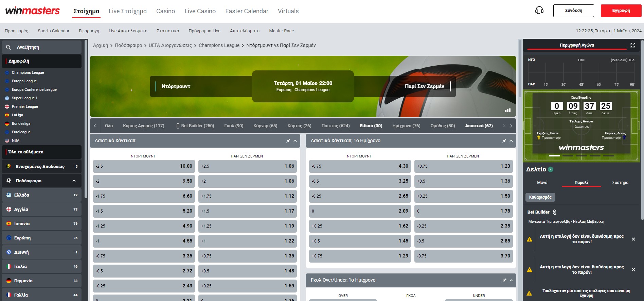Open the Live Casino menu item
The image size is (644, 301).
point(200,11)
